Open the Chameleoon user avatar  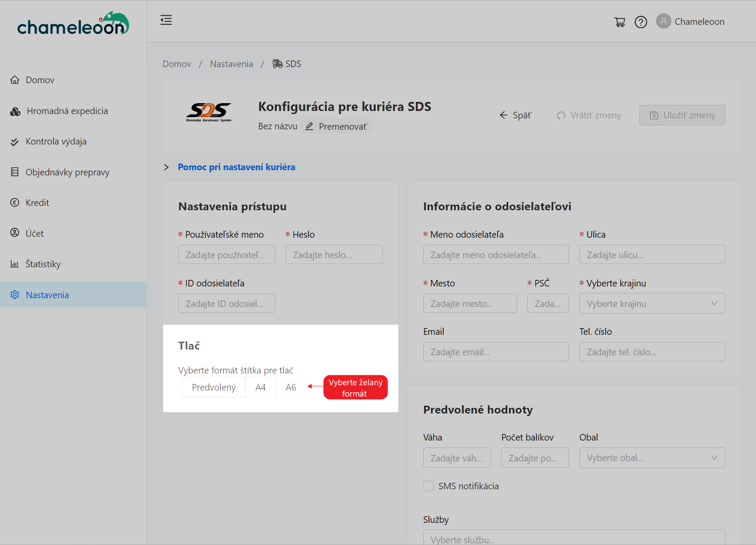coord(663,21)
